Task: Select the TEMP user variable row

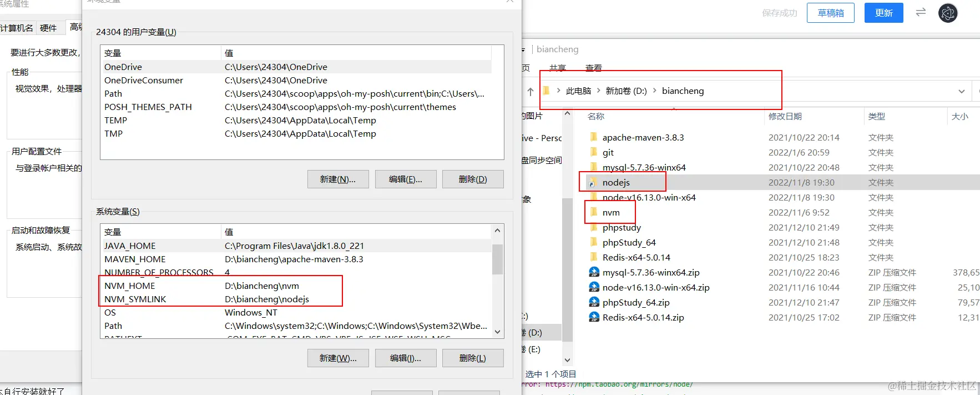Action: point(297,120)
